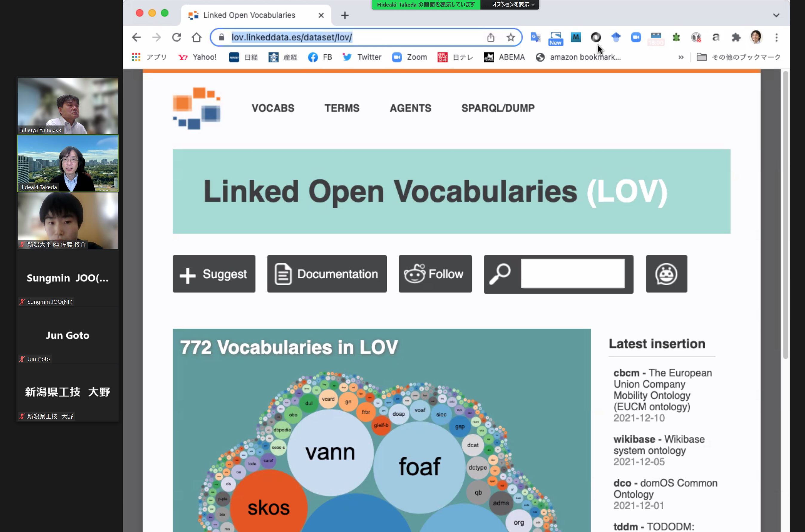Click the LOV logo on the page
The height and width of the screenshot is (532, 805).
point(196,108)
